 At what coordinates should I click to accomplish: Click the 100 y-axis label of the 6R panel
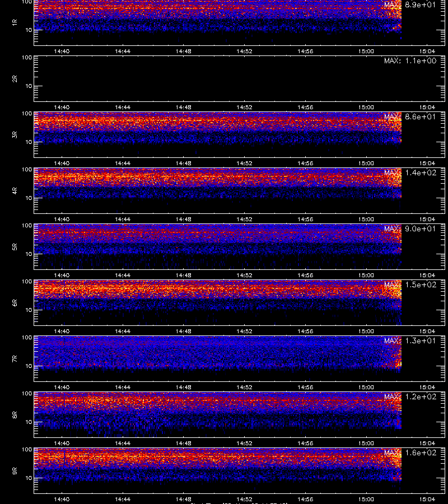point(27,282)
